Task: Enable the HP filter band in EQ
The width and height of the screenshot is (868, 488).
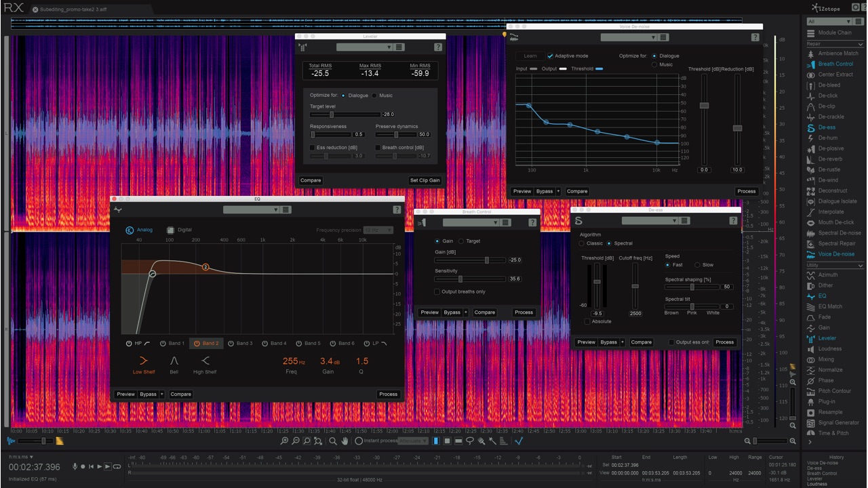Action: 130,344
